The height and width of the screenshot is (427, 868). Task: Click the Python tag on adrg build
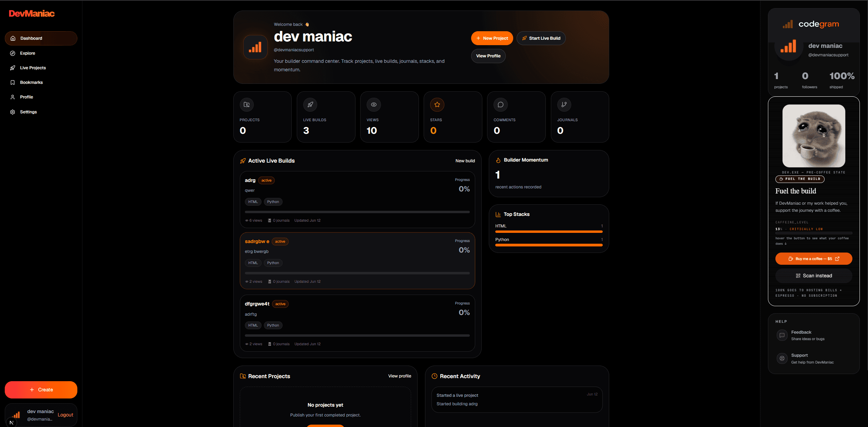click(273, 202)
